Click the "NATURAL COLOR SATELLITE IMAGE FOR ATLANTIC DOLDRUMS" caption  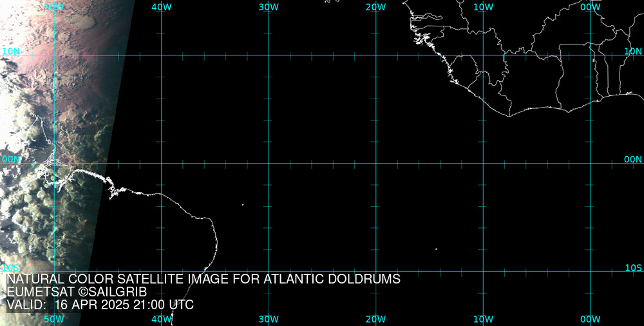point(204,279)
